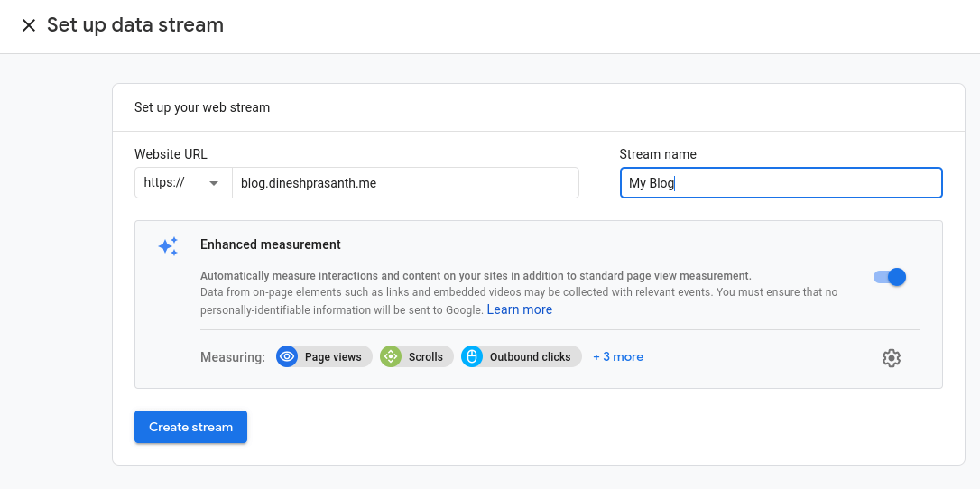Focus the Stream name text box
The width and height of the screenshot is (980, 489).
[781, 183]
